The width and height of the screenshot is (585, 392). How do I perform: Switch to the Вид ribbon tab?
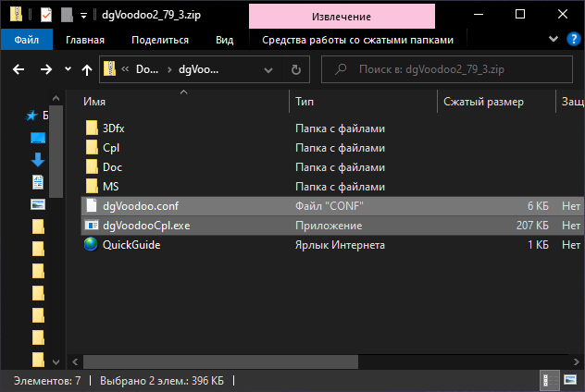(224, 40)
